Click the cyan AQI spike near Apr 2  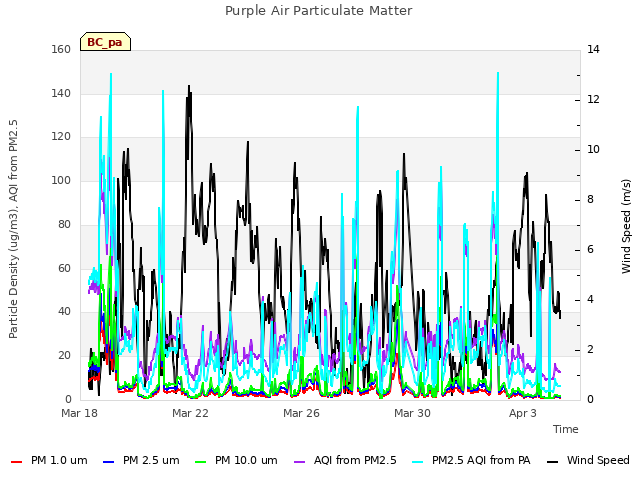point(498,74)
